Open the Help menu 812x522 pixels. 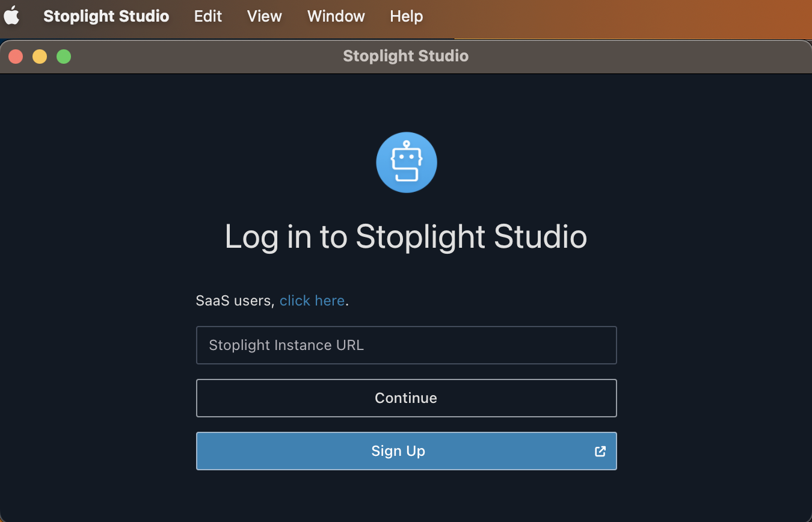tap(406, 16)
